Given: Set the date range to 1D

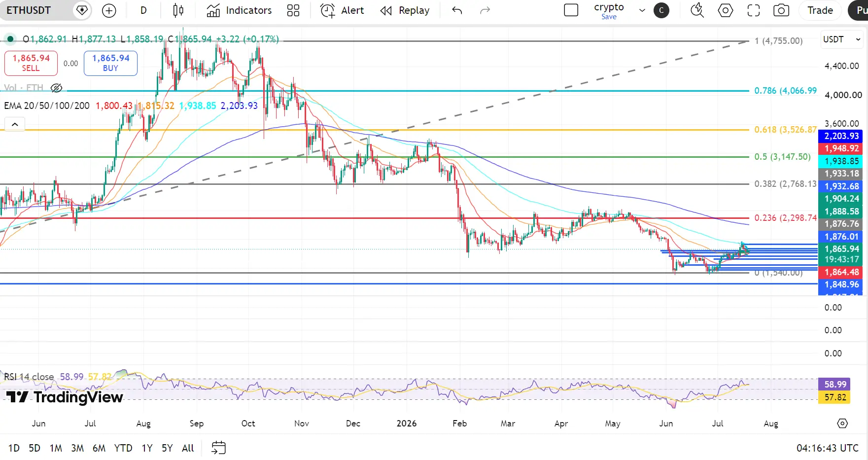Looking at the screenshot, I should tap(14, 448).
